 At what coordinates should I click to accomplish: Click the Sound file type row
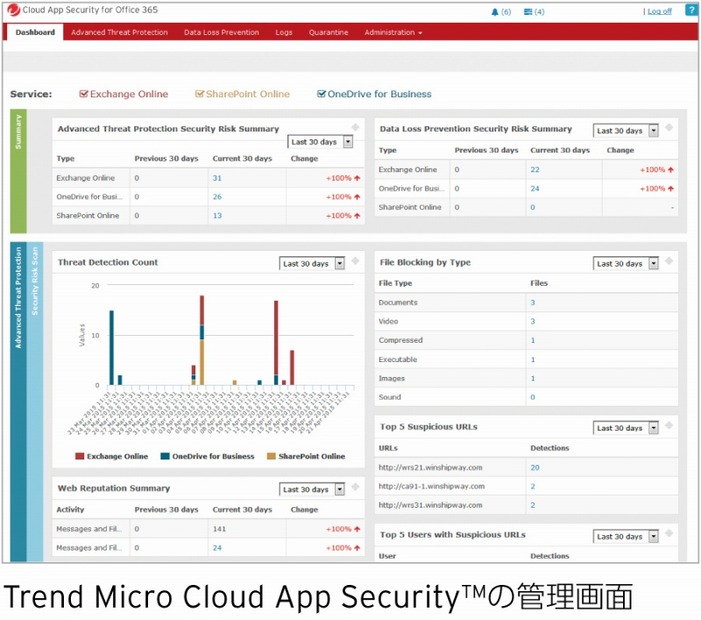click(526, 397)
